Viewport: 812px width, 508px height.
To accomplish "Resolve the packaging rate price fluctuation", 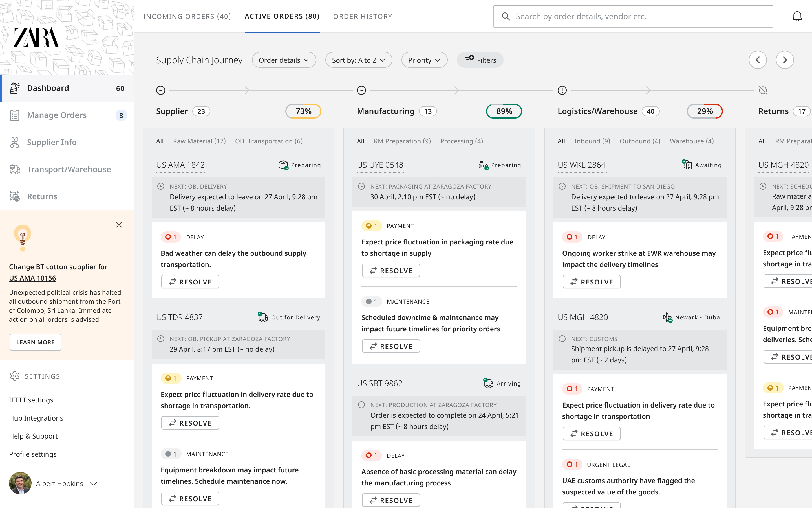I will tap(391, 270).
